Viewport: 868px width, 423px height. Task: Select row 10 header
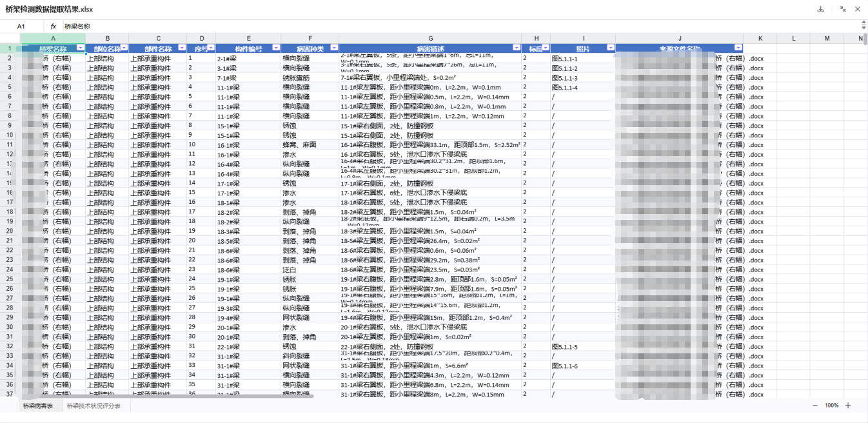click(10, 135)
